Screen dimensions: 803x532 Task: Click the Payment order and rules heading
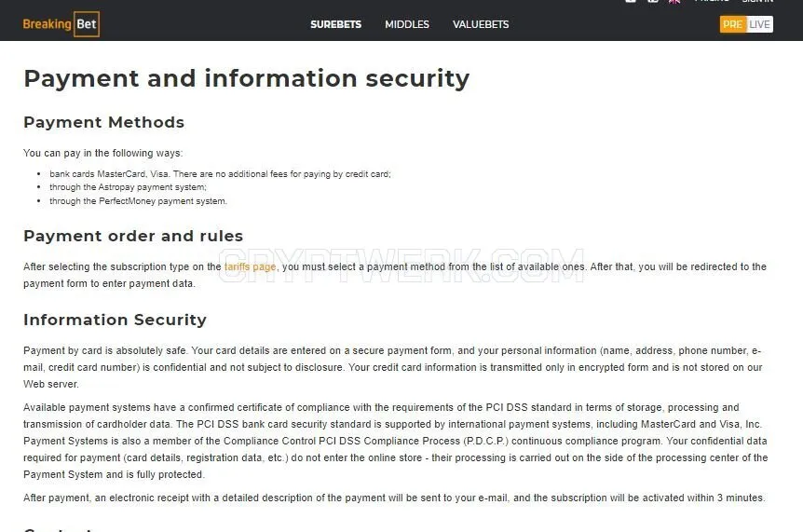(x=133, y=236)
